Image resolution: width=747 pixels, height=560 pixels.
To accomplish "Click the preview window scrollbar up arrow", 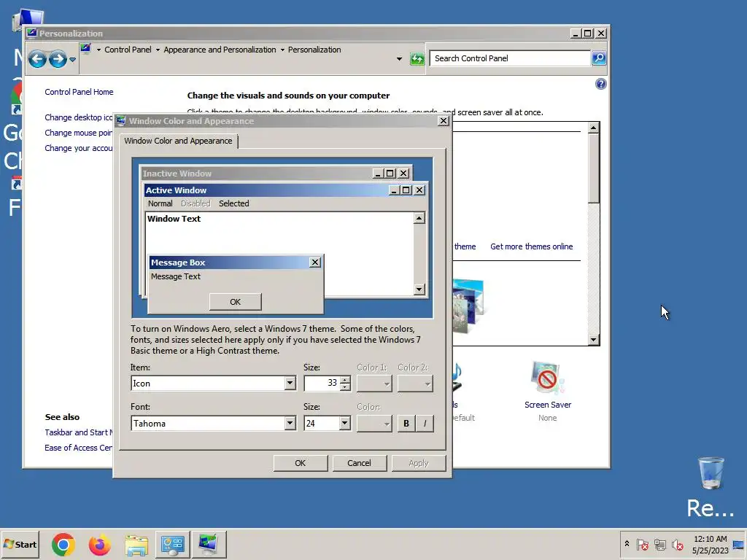I will pyautogui.click(x=419, y=218).
